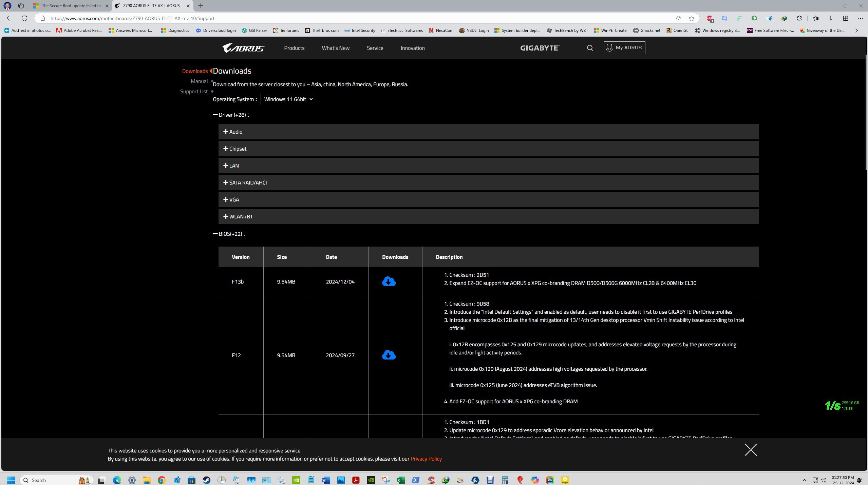The width and height of the screenshot is (868, 485).
Task: Expand the Audio driver category
Action: (488, 132)
